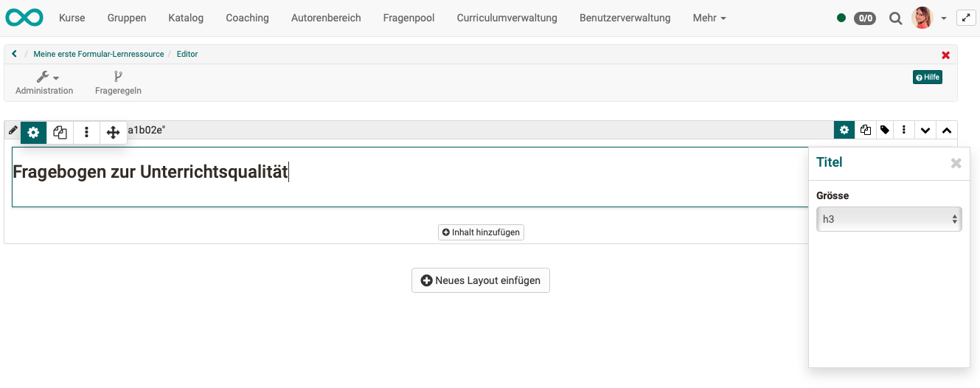Viewport: 980px width, 388px height.
Task: Toggle full-width view with the arrows icon
Action: point(966,18)
